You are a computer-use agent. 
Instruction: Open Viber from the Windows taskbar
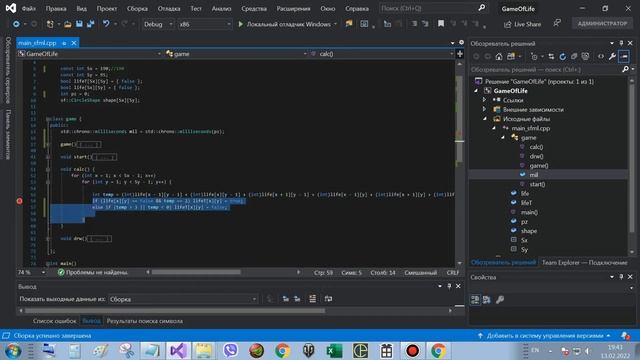click(230, 351)
